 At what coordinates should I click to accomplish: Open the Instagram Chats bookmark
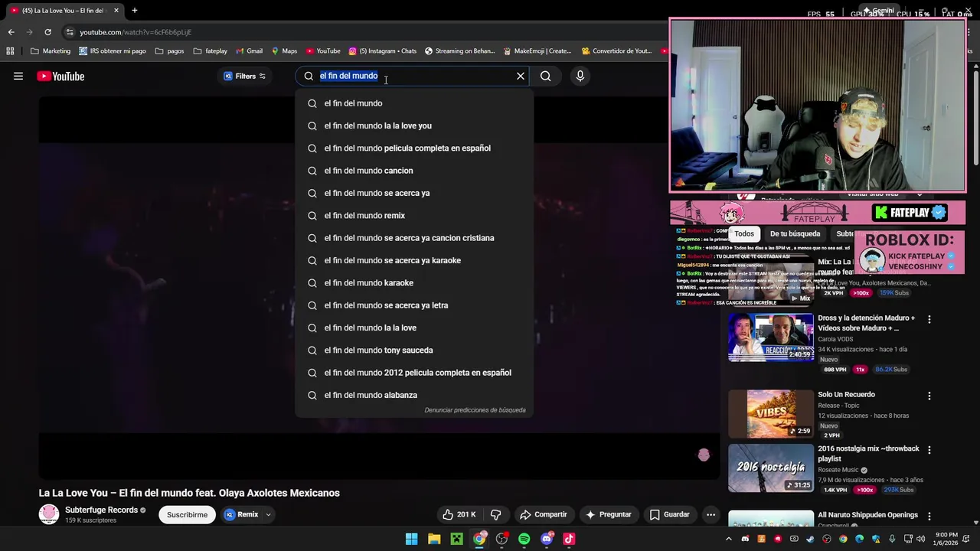[382, 51]
